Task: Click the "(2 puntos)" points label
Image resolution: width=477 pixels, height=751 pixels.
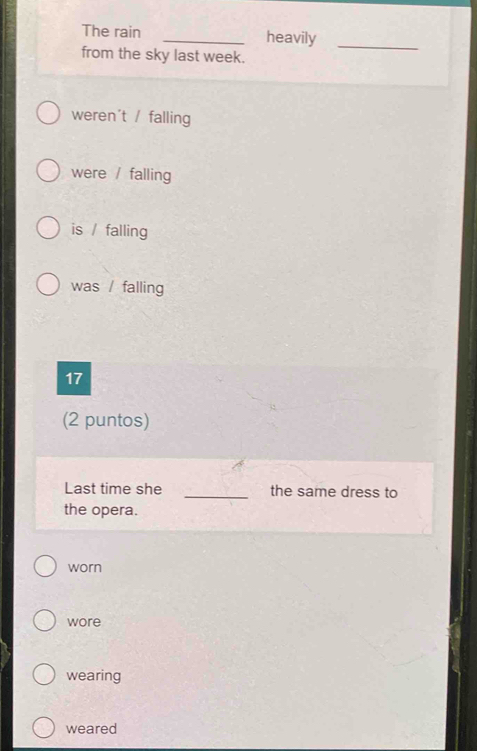Action: click(106, 420)
